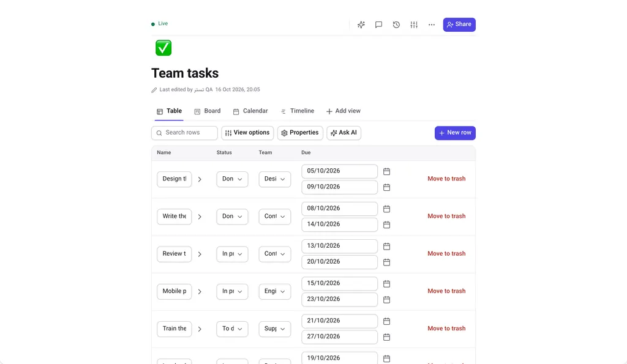
Task: Open calendar picker for 14/10/2026 date
Action: [387, 225]
